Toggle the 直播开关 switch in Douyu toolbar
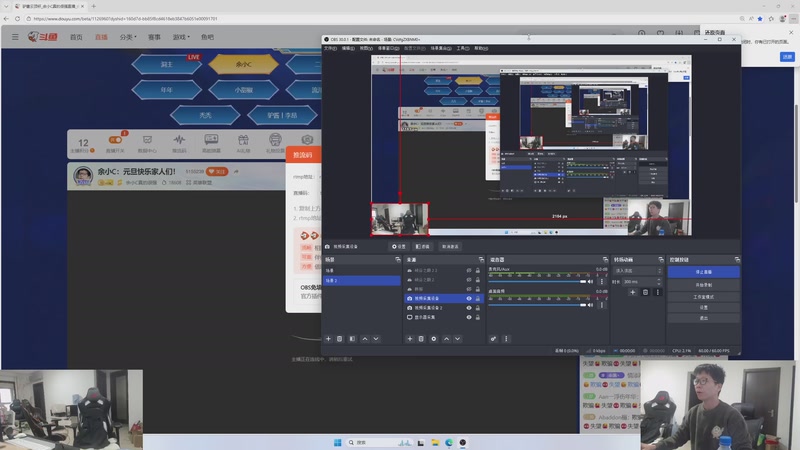This screenshot has width=800, height=450. tap(115, 140)
